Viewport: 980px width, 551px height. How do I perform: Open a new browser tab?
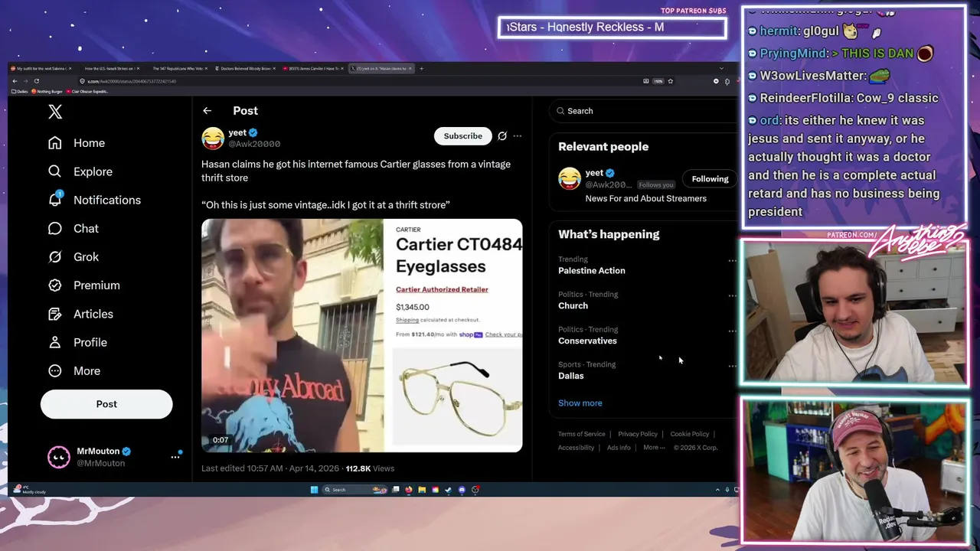(x=421, y=68)
